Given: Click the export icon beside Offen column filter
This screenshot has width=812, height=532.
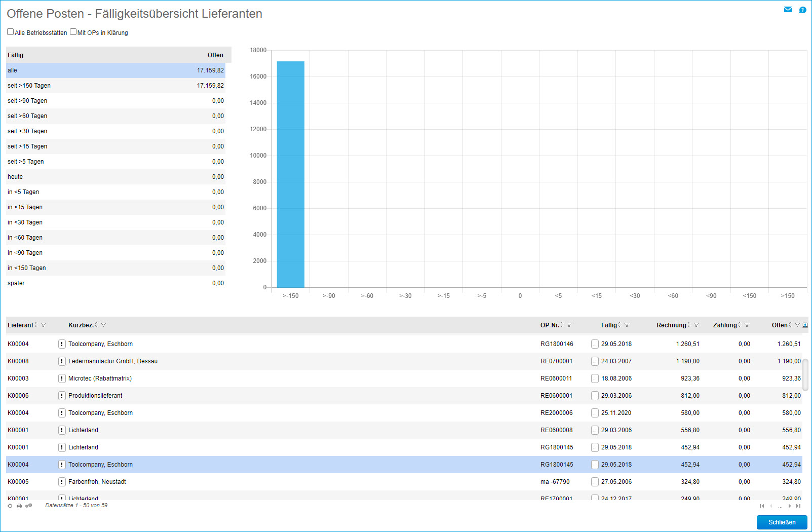Looking at the screenshot, I should click(x=805, y=325).
